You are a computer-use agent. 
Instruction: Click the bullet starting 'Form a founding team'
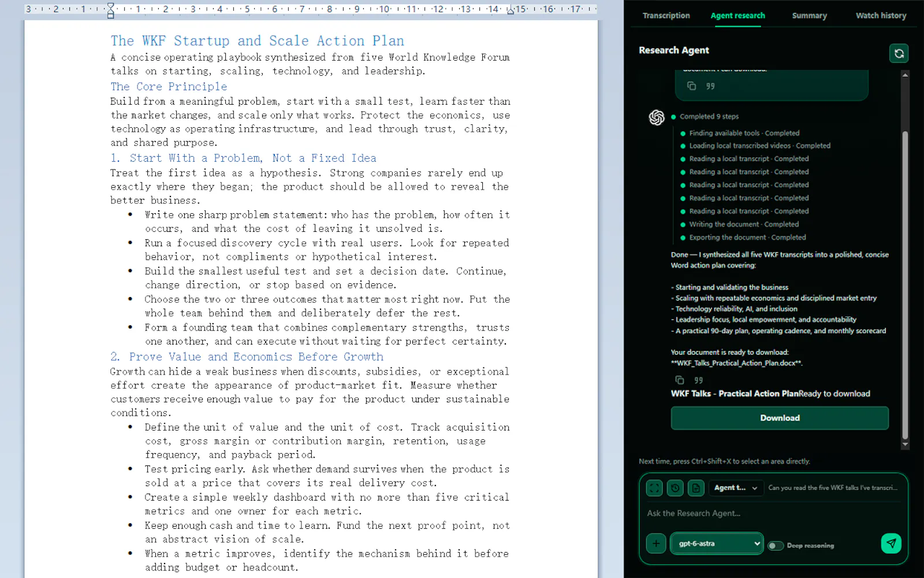coord(327,335)
